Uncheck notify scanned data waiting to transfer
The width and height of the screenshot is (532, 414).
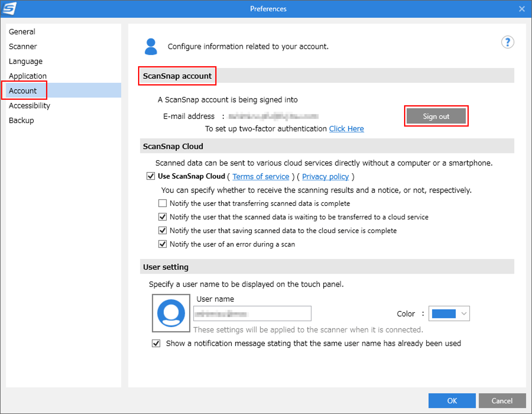coord(162,217)
